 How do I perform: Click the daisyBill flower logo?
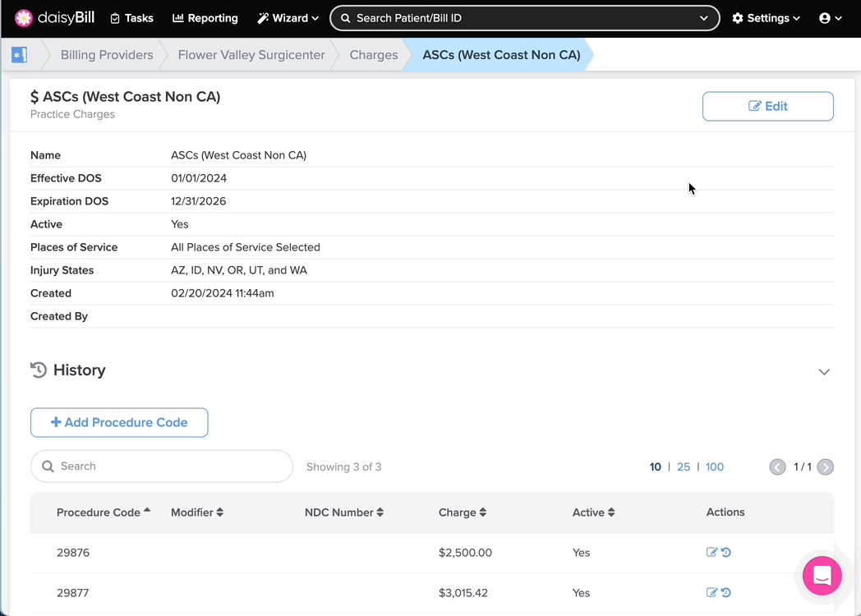(24, 18)
